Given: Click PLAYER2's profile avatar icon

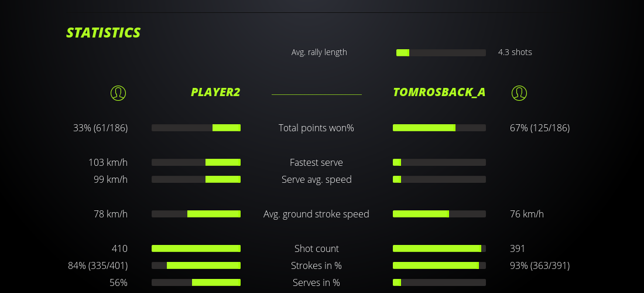Looking at the screenshot, I should (x=118, y=93).
